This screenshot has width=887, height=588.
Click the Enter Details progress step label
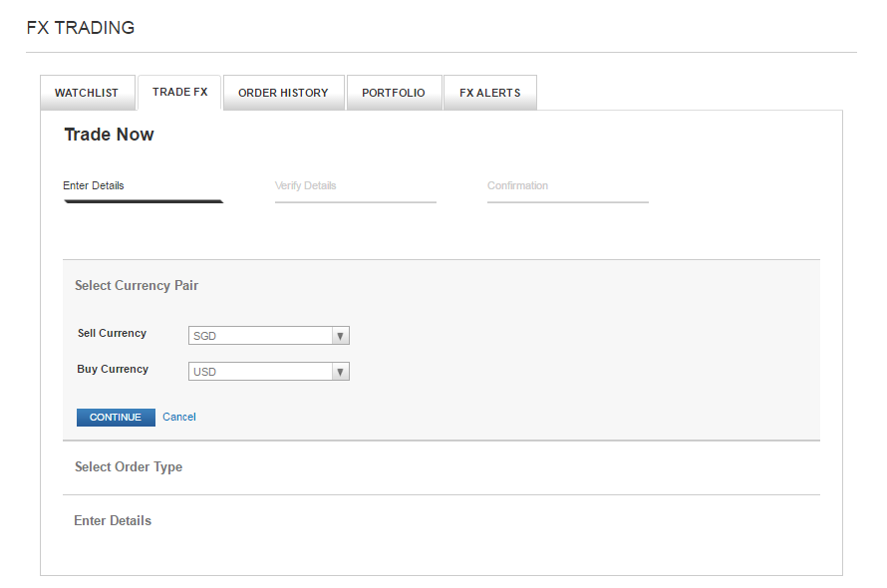tap(94, 185)
